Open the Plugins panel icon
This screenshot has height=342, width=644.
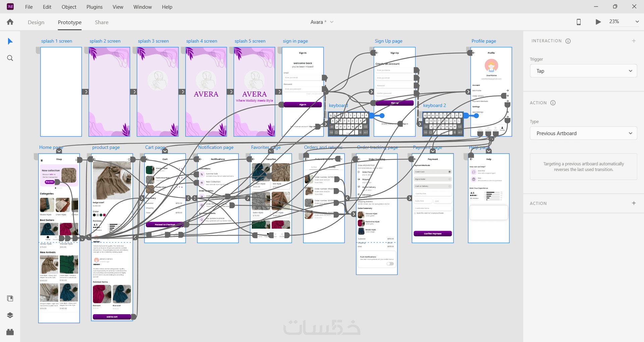pyautogui.click(x=10, y=332)
